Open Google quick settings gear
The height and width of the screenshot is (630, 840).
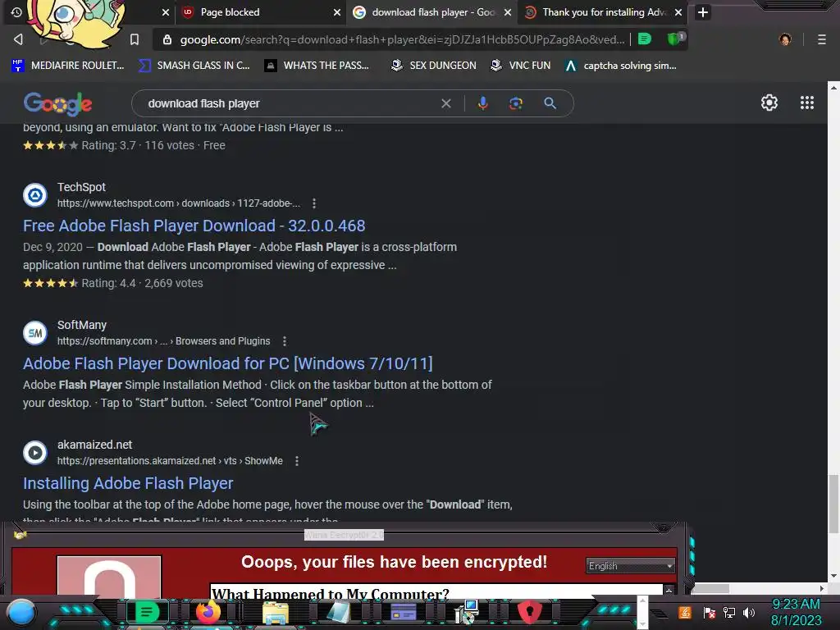tap(769, 103)
